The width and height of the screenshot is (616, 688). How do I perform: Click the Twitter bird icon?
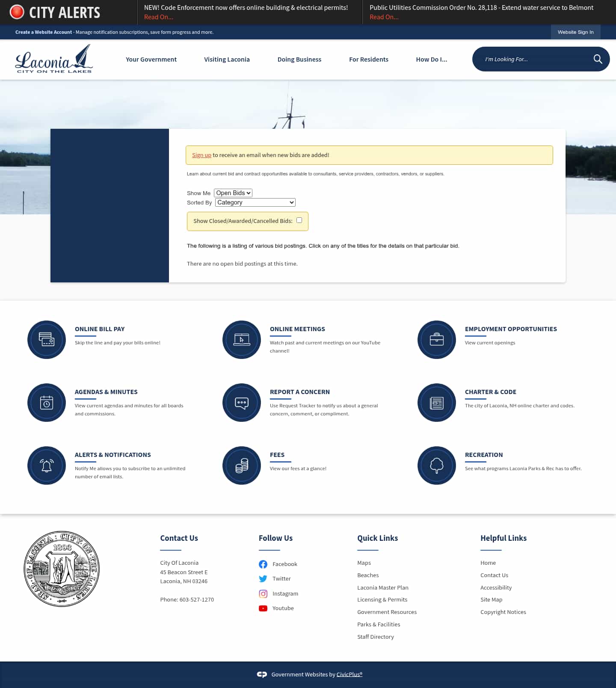click(x=263, y=579)
